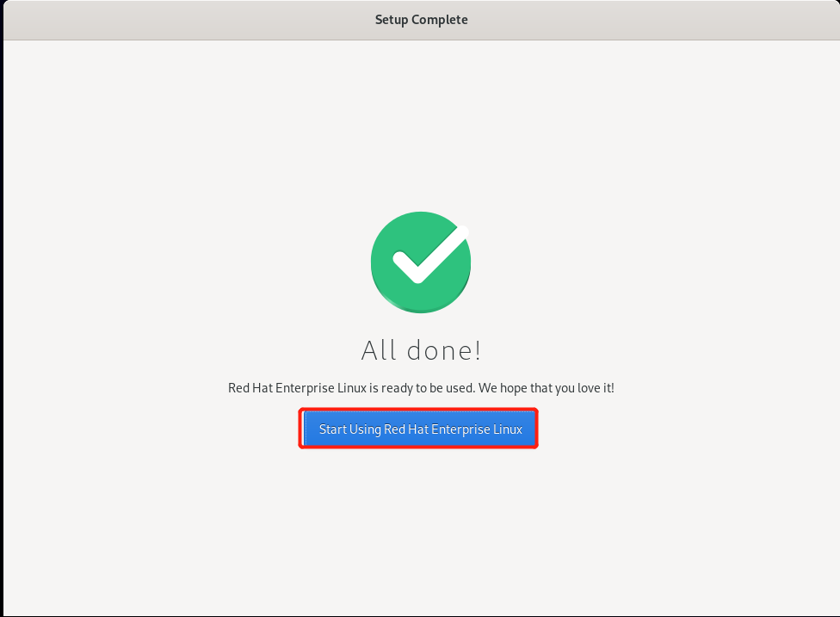The image size is (840, 617).
Task: Click the "ready to be used" message
Action: point(421,388)
